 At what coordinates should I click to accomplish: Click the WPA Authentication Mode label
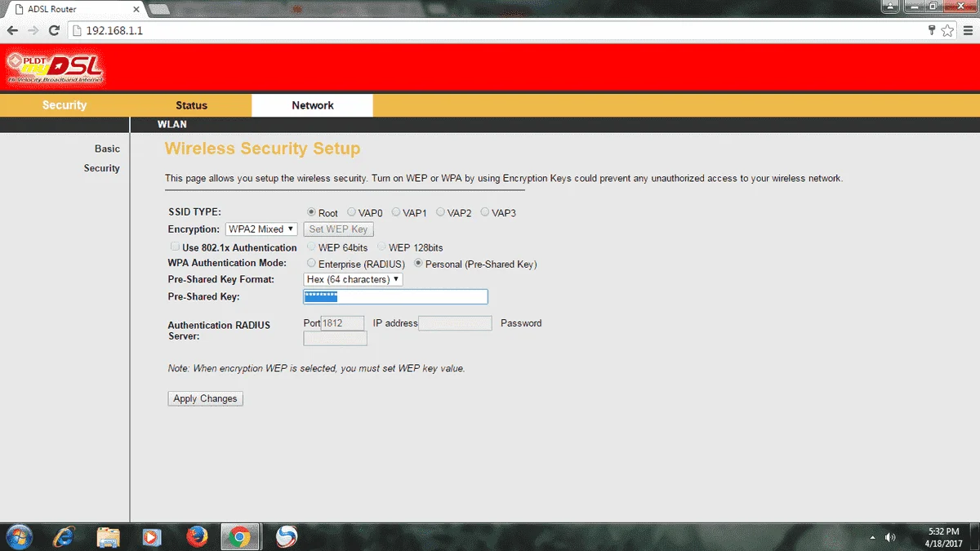click(x=227, y=263)
